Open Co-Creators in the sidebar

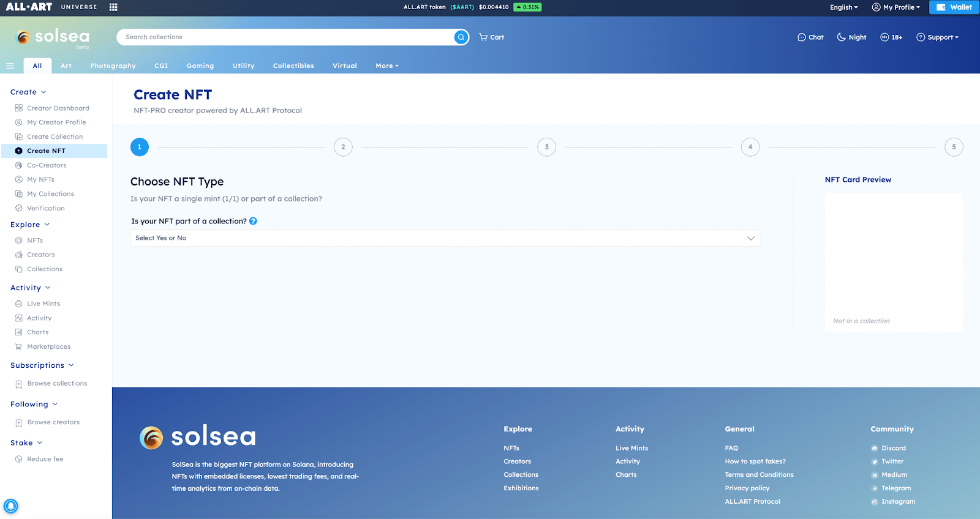[41, 165]
